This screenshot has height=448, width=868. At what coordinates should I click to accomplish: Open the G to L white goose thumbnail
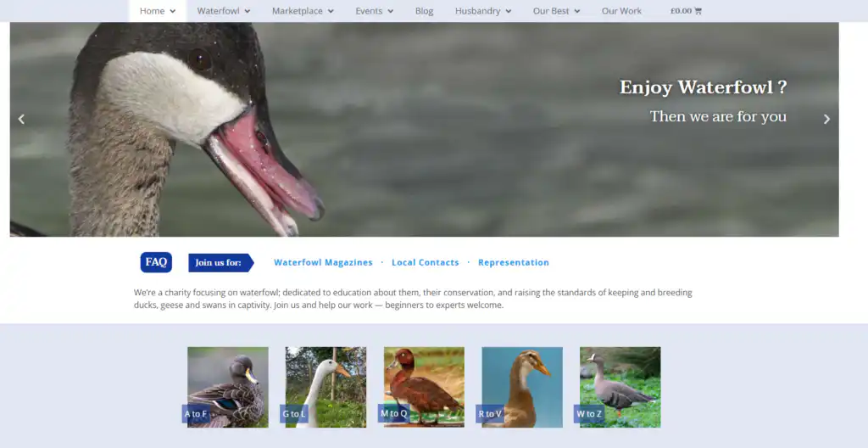[325, 387]
